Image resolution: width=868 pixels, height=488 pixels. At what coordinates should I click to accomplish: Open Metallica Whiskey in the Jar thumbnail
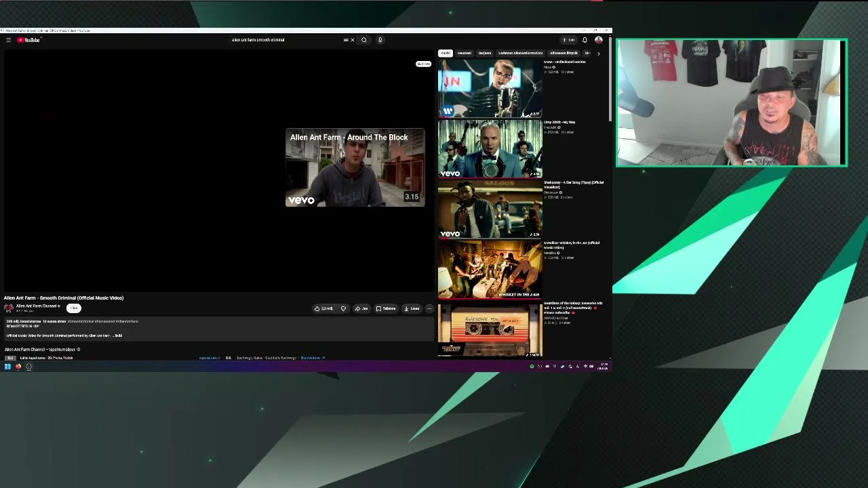click(x=490, y=269)
